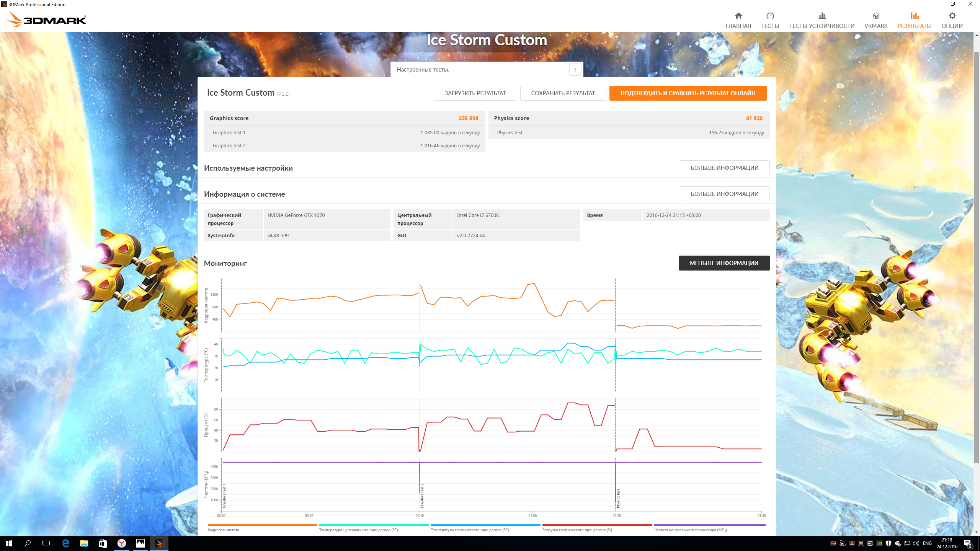
Task: Toggle frame rate legend (Кадровая частота)
Action: tap(224, 530)
